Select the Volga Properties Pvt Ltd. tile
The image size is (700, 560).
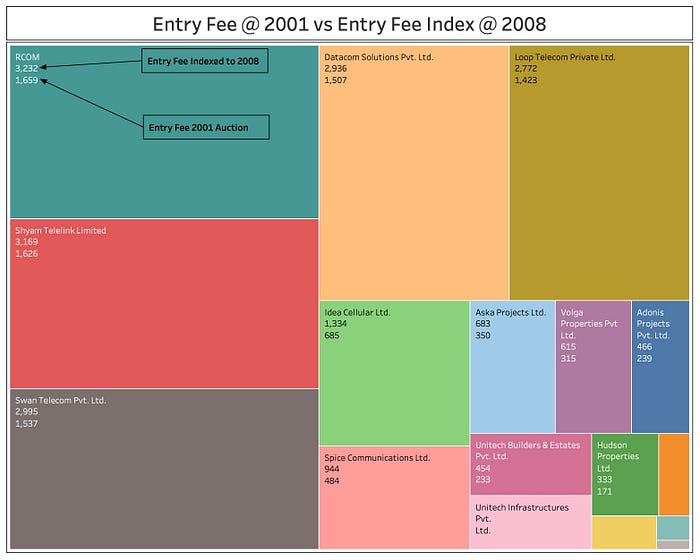tap(593, 367)
